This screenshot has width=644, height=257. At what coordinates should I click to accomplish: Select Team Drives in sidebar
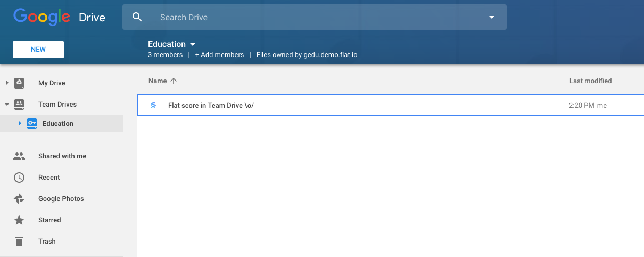click(x=57, y=105)
